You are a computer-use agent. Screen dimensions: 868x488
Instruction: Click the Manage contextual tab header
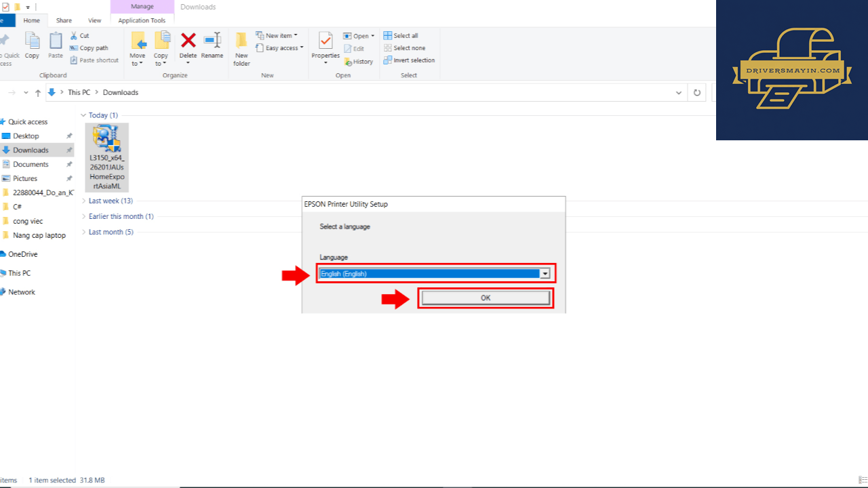pyautogui.click(x=142, y=7)
